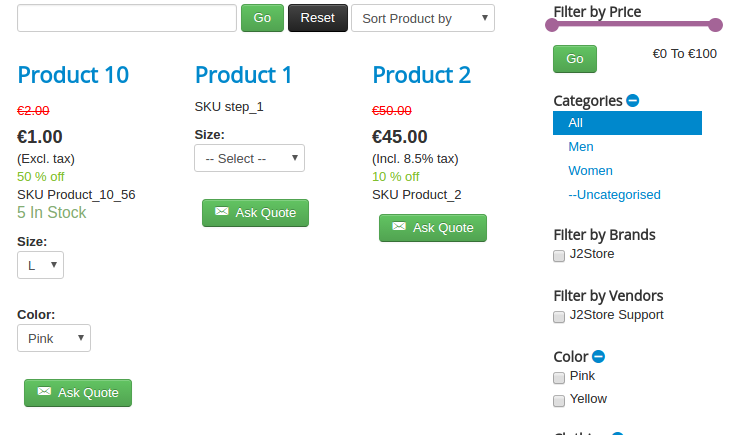Click envelope icon on Product 10 quote button

pos(44,392)
